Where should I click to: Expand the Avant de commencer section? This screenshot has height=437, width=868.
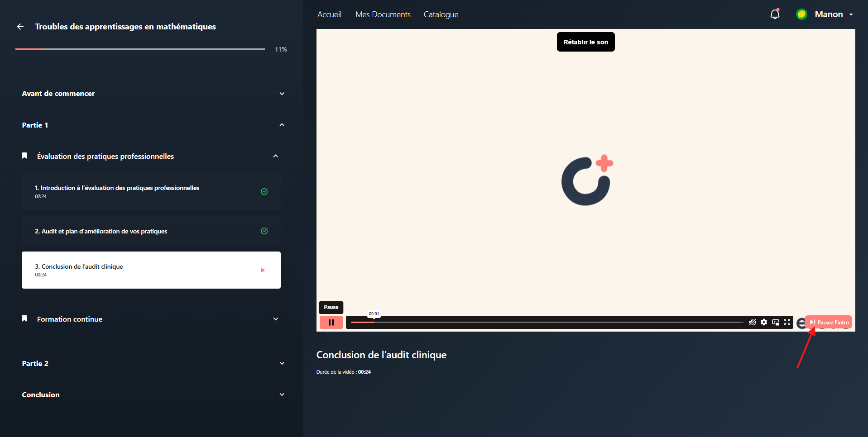point(282,94)
